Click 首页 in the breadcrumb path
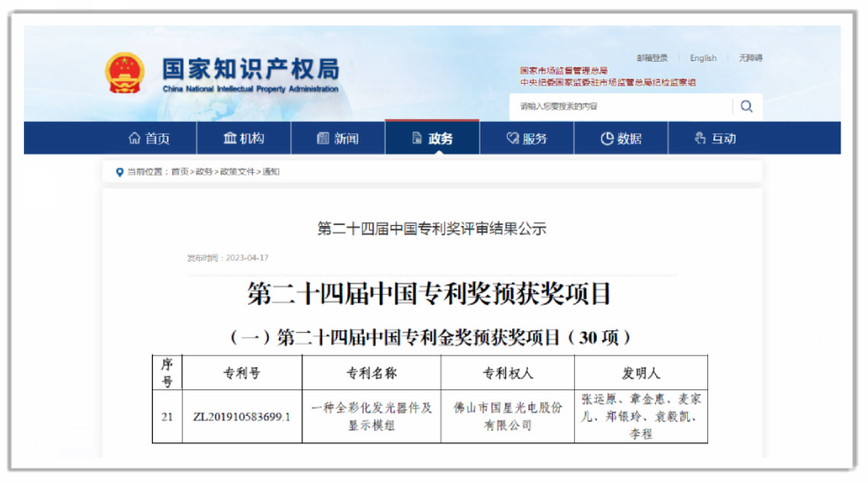Viewport: 868px width, 483px height. point(180,172)
